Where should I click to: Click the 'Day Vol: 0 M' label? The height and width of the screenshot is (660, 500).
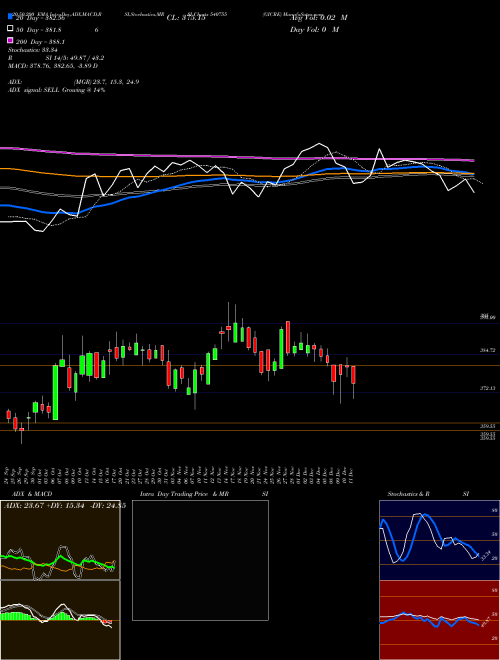[x=314, y=29]
